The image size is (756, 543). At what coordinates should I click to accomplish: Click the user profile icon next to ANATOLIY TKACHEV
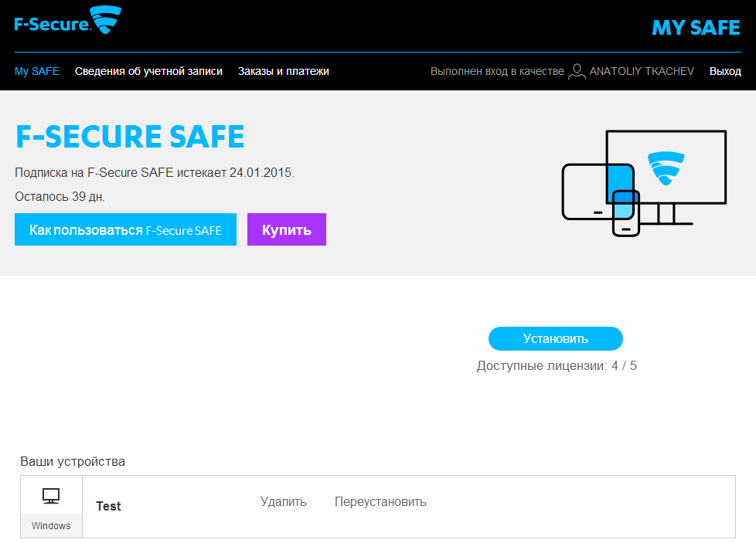pyautogui.click(x=577, y=71)
